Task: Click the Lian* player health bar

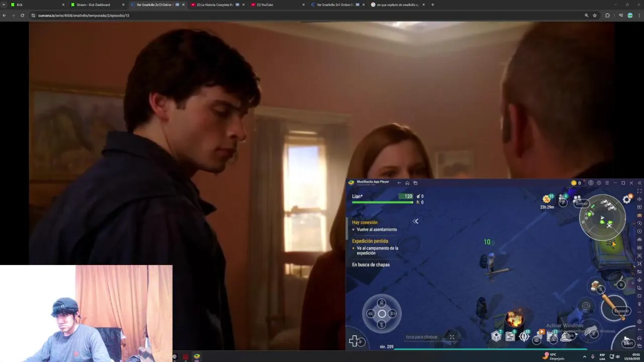Action: coord(382,202)
